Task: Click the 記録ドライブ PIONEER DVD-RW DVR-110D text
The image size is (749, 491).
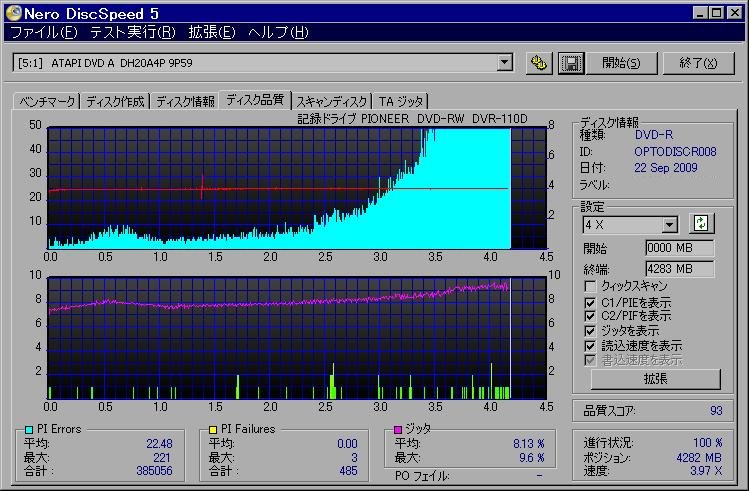Action: click(x=412, y=119)
